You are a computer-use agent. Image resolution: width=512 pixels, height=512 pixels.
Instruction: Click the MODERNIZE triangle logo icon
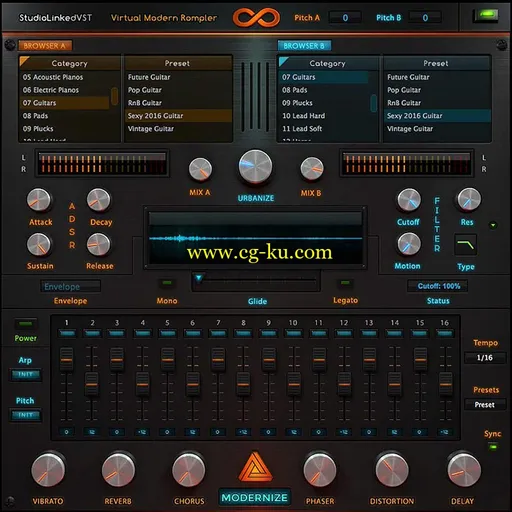[x=255, y=467]
